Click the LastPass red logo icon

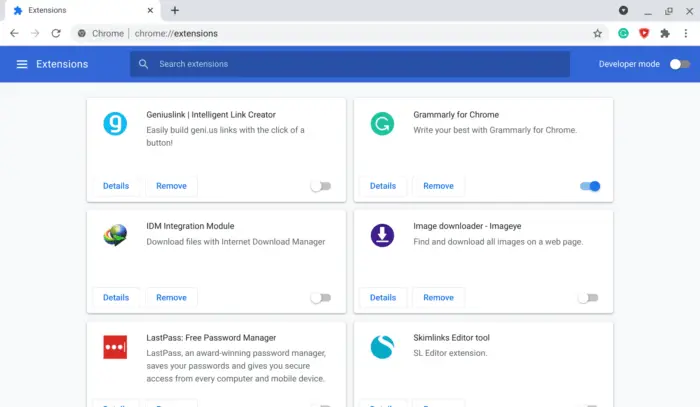[x=115, y=347]
